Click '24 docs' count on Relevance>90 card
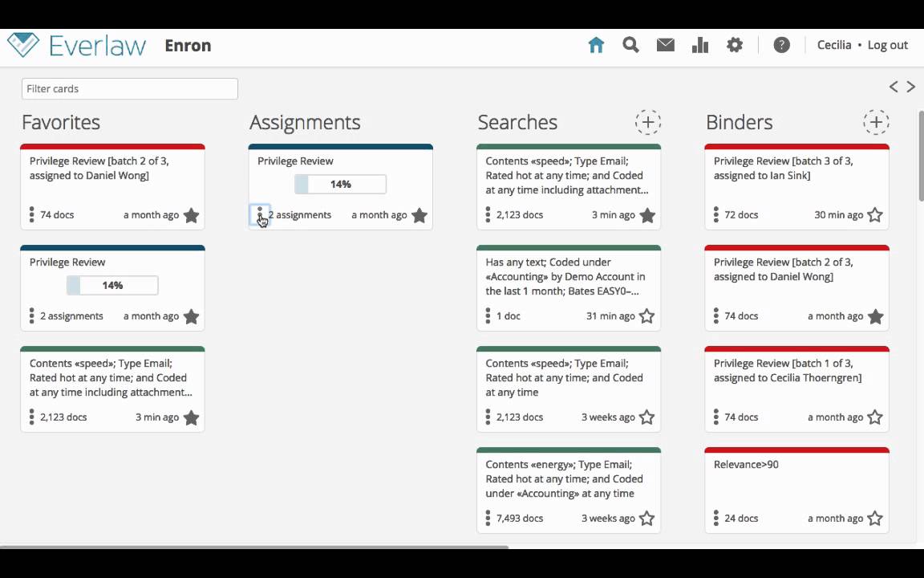 [741, 519]
